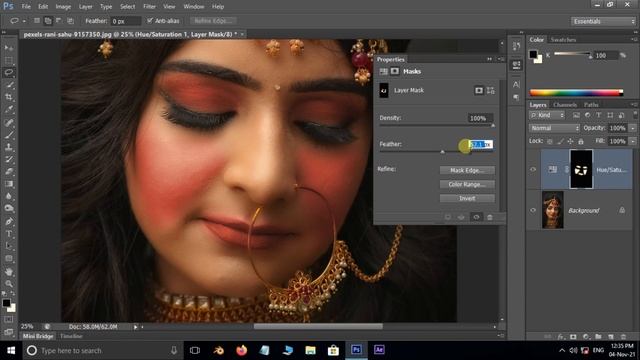Image resolution: width=640 pixels, height=360 pixels.
Task: Click the Color Range button
Action: coord(467,184)
